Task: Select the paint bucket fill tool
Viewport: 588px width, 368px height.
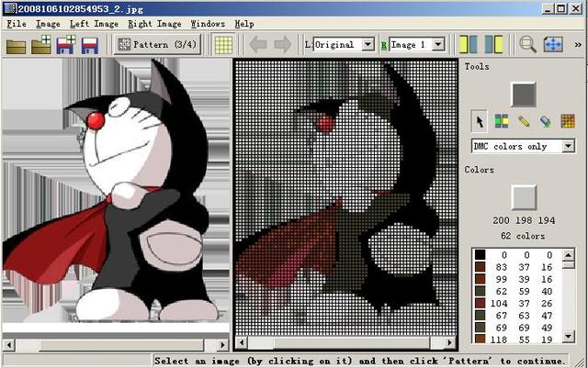Action: click(546, 121)
